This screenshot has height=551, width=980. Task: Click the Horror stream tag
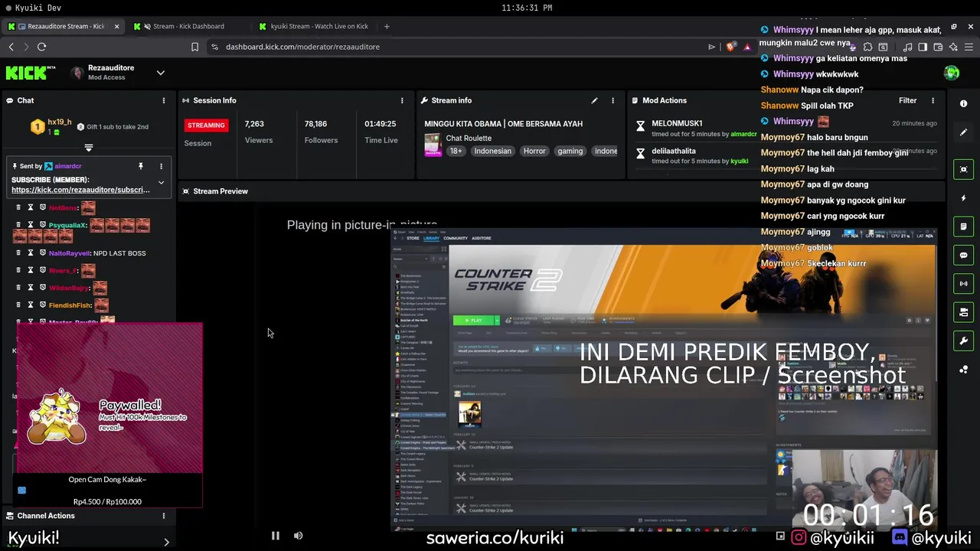534,151
